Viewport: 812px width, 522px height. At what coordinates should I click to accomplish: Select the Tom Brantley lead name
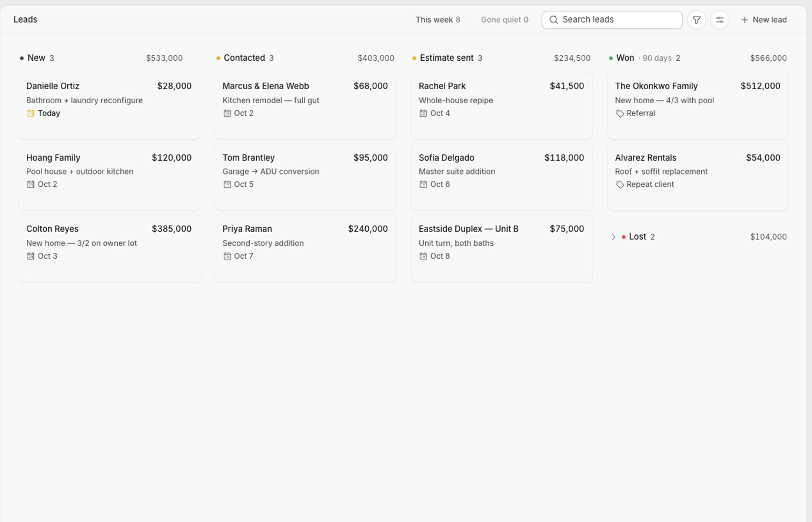click(x=249, y=158)
